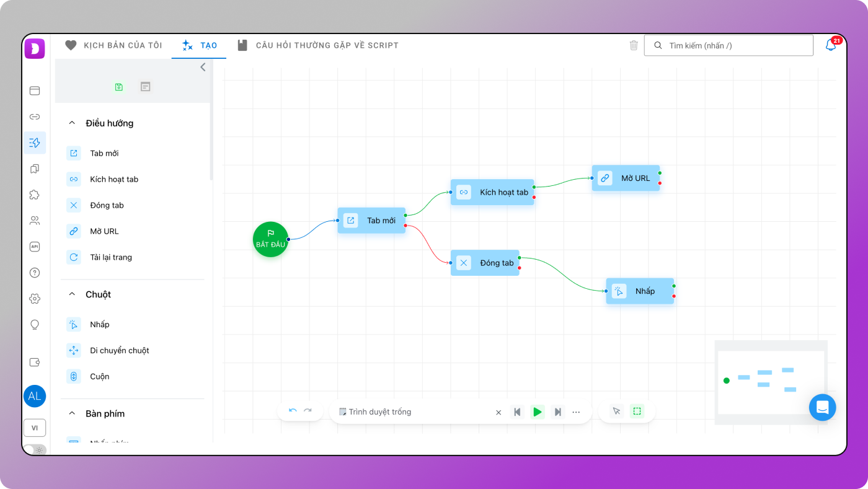The height and width of the screenshot is (489, 868).
Task: Open the VI language selector
Action: [x=35, y=428]
